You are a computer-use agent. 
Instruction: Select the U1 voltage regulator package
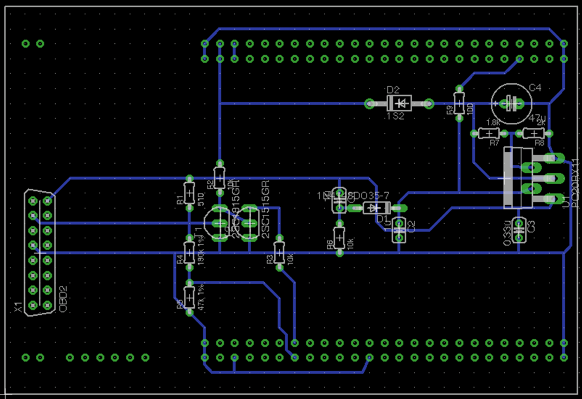point(531,178)
